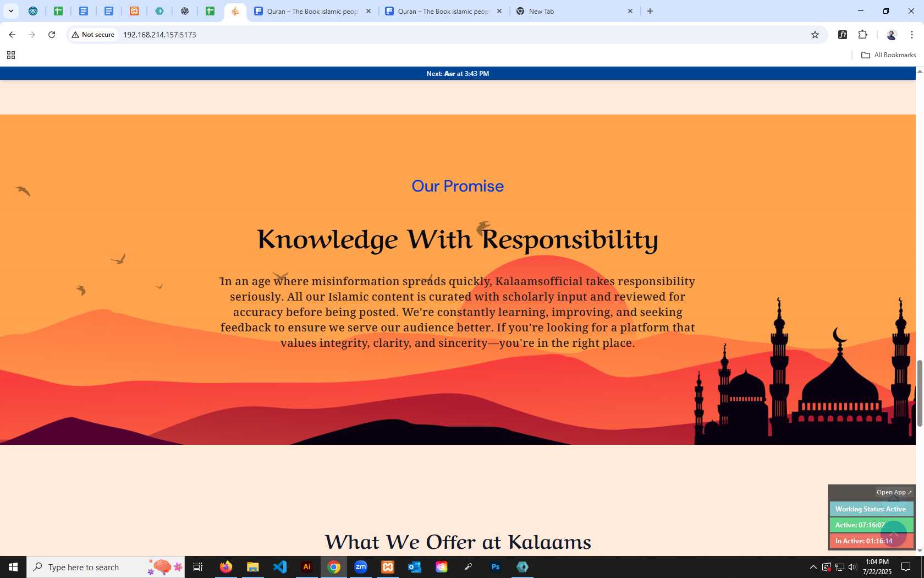Open Zoom from the taskbar
Viewport: 924px width, 578px height.
click(x=361, y=567)
